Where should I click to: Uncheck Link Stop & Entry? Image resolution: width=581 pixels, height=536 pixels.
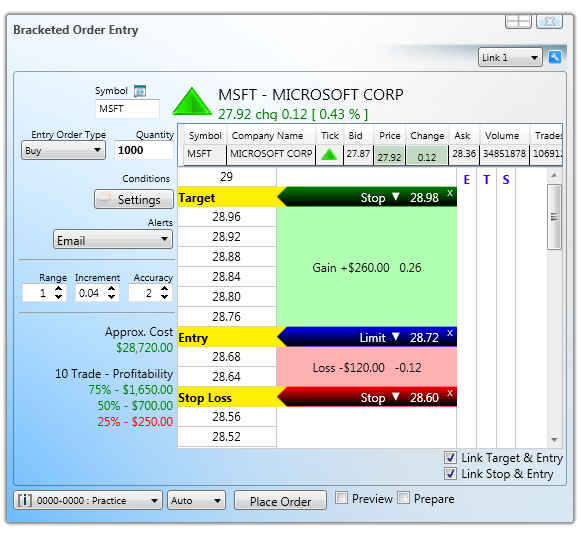pos(450,474)
